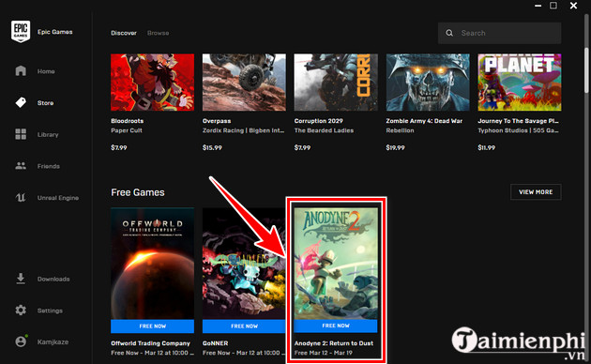The image size is (591, 364).
Task: Click the Free Mar 12 - Mar 19 text
Action: tap(323, 353)
